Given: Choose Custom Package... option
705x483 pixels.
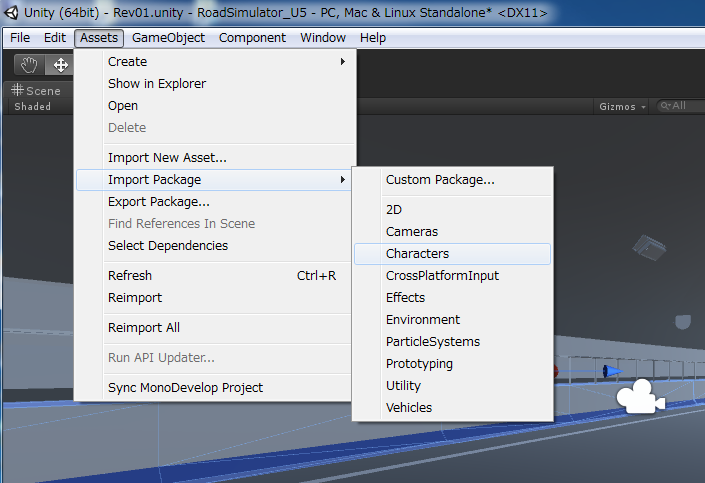Looking at the screenshot, I should tap(453, 180).
